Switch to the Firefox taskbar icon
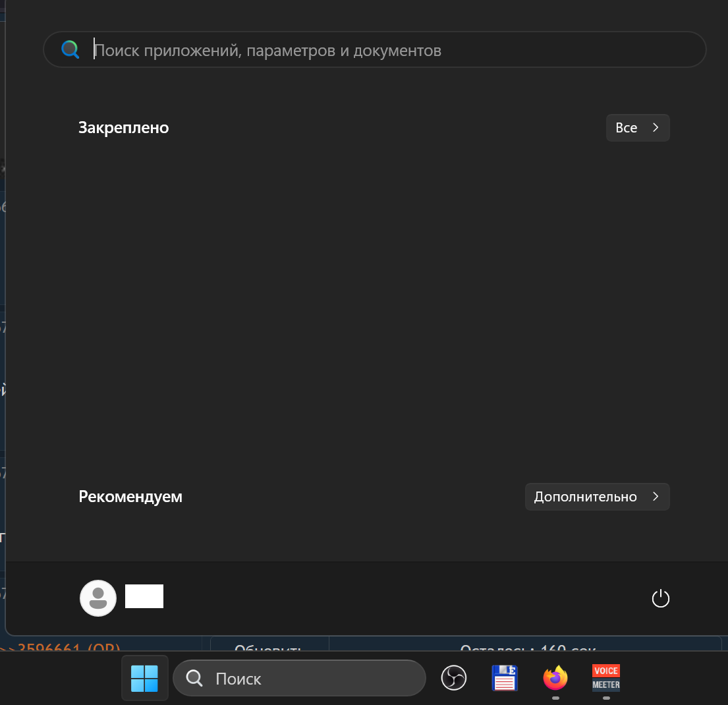The width and height of the screenshot is (728, 705). coord(555,678)
